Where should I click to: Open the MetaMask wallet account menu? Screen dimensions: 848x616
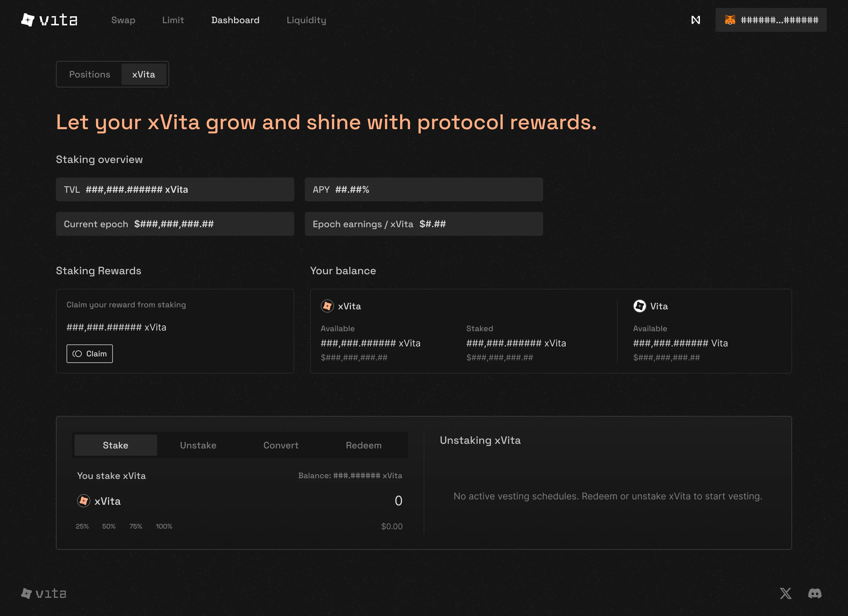771,20
